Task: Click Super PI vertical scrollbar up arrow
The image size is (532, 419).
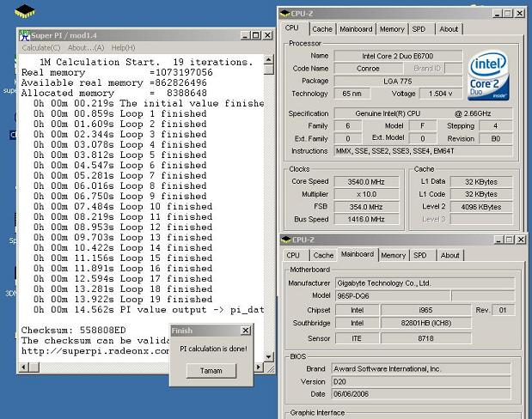Action: [269, 60]
